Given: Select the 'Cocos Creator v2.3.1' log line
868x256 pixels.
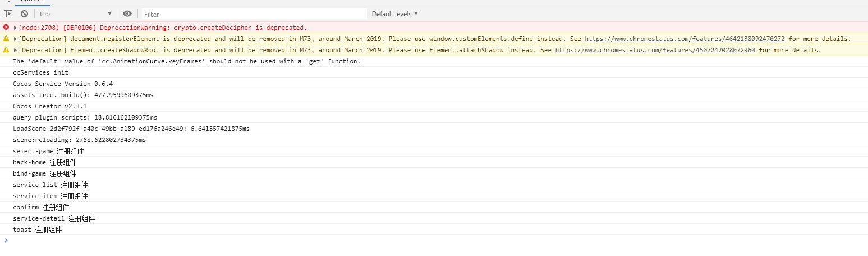Looking at the screenshot, I should pos(50,106).
